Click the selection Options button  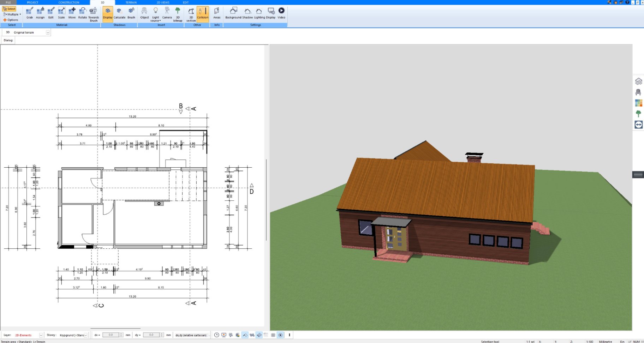pyautogui.click(x=11, y=20)
